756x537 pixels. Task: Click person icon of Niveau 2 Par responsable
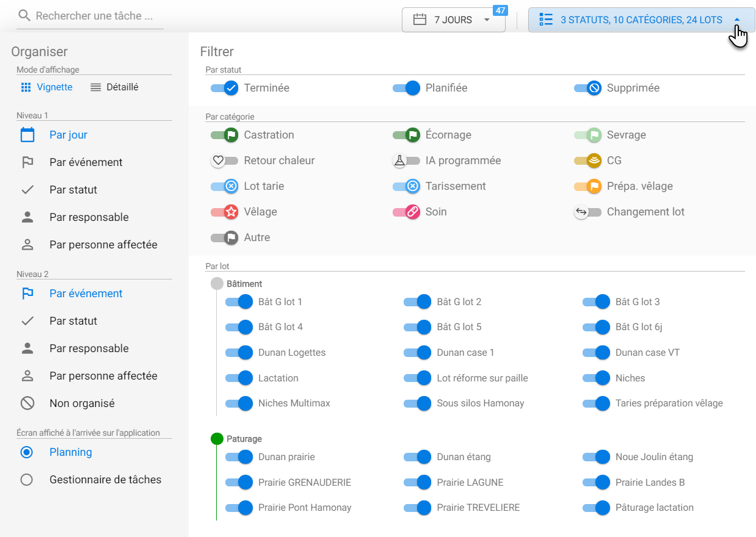pos(27,348)
